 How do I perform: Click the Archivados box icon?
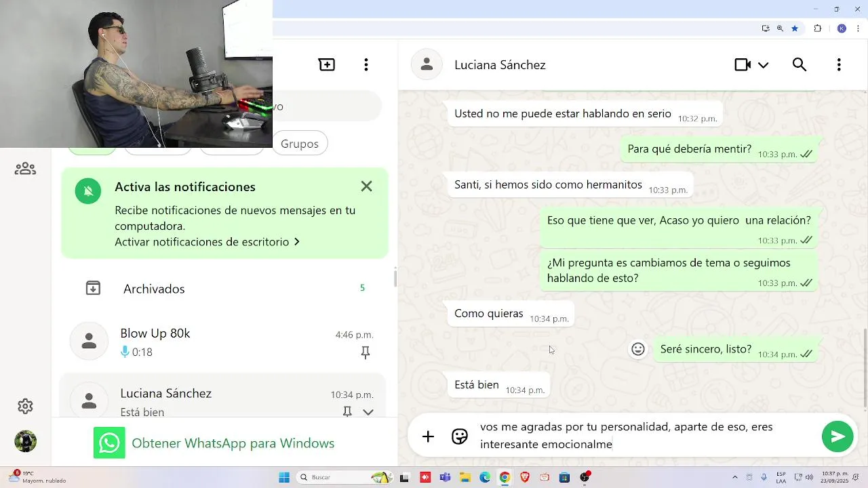93,288
